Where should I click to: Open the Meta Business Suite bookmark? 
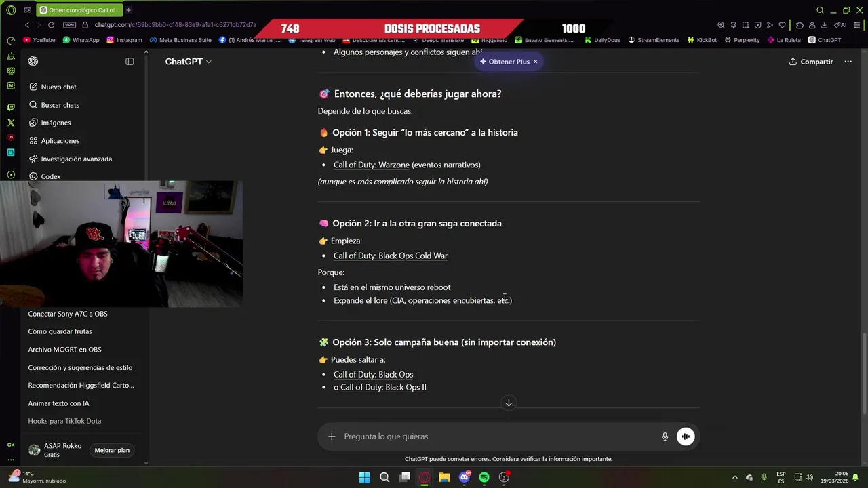click(x=180, y=40)
